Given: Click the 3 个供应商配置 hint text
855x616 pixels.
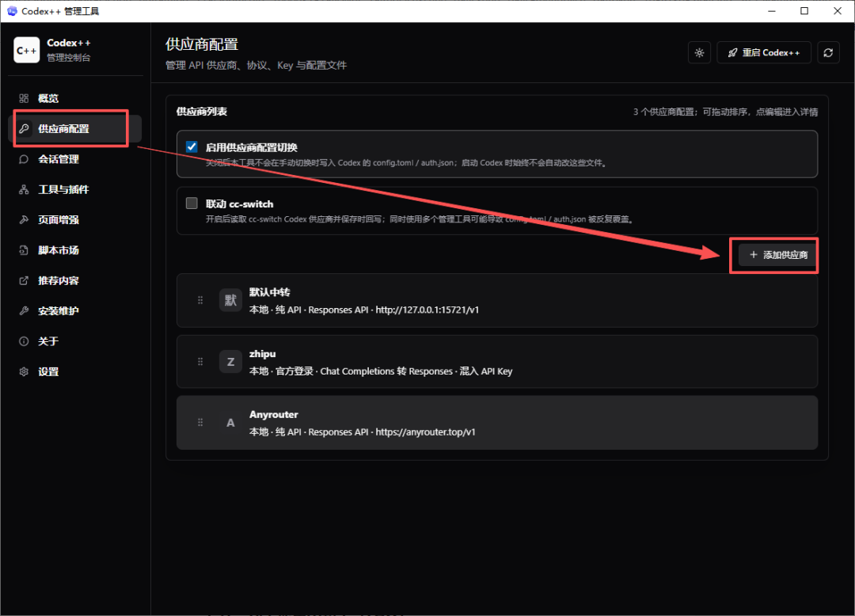Looking at the screenshot, I should (725, 112).
